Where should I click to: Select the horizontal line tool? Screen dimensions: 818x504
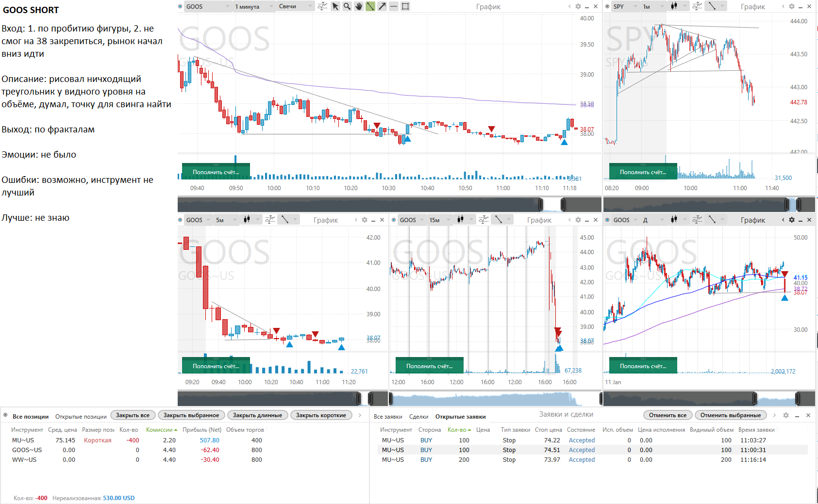click(394, 6)
